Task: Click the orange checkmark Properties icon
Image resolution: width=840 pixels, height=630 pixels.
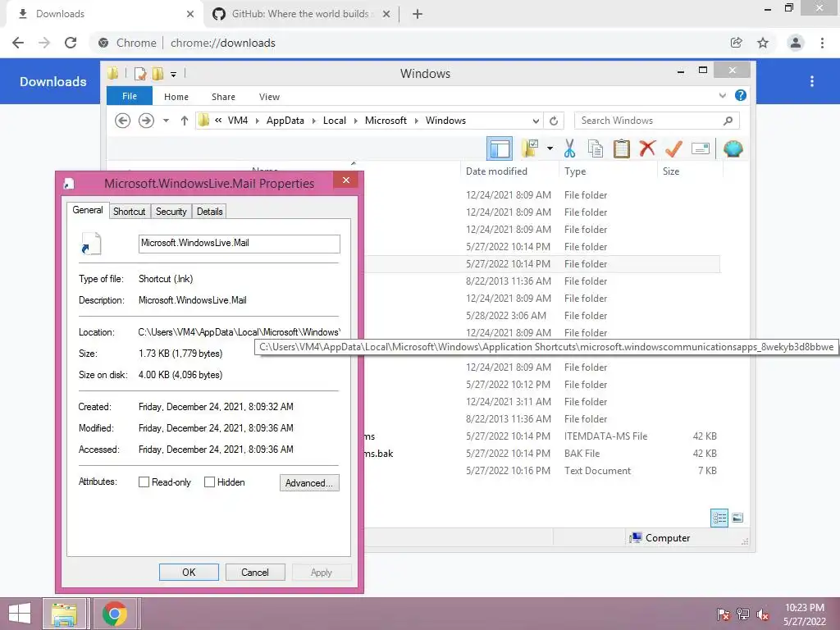Action: [x=673, y=149]
